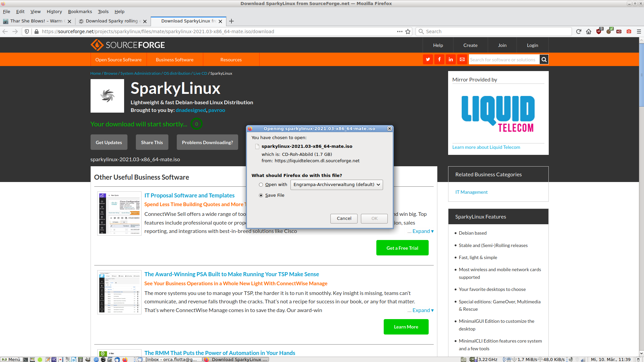Viewport: 644px width, 362px height.
Task: Open a new tab with the plus icon
Action: (231, 21)
